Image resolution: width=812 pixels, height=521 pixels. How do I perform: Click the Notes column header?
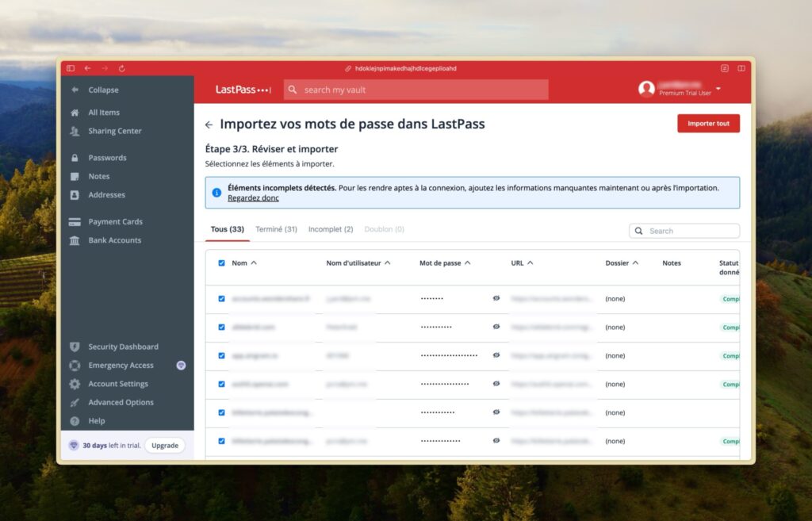tap(671, 263)
